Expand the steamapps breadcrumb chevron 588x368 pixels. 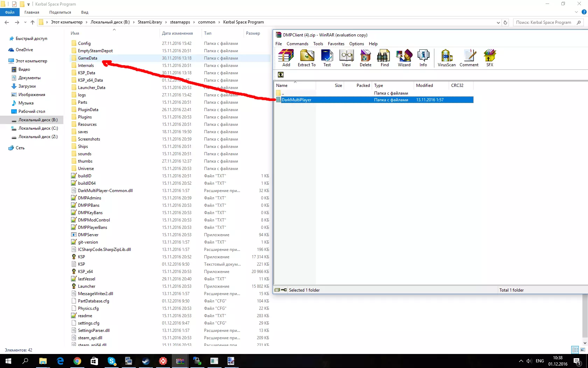(194, 22)
